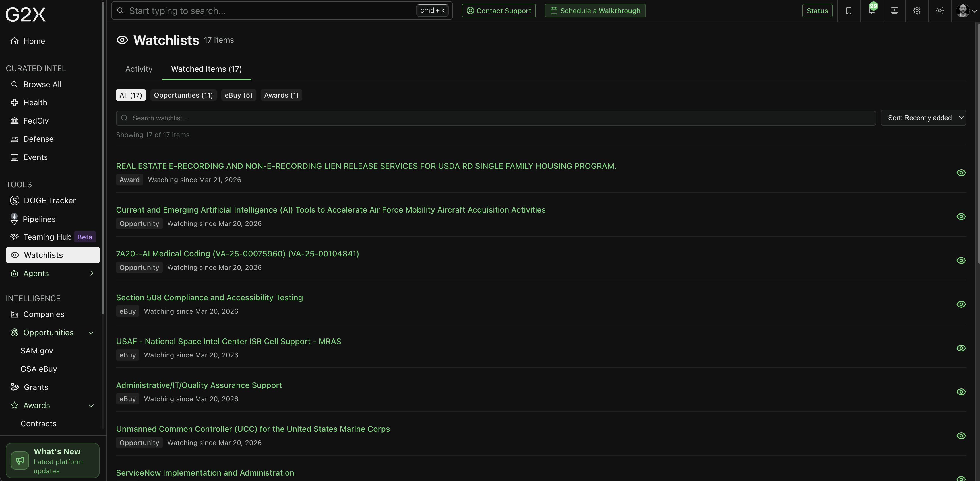Image resolution: width=980 pixels, height=481 pixels.
Task: Click the Contact Support button
Action: [x=499, y=11]
